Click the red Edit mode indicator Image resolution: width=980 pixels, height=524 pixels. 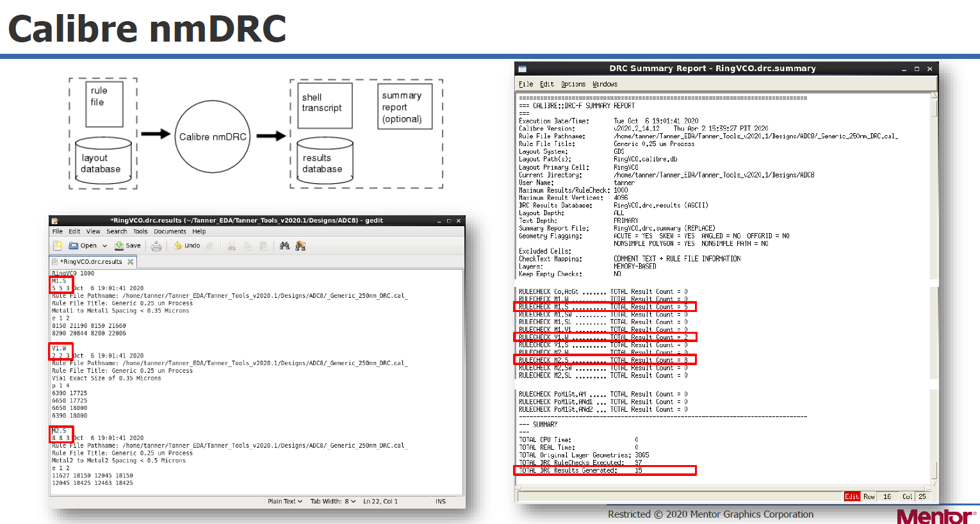(852, 496)
